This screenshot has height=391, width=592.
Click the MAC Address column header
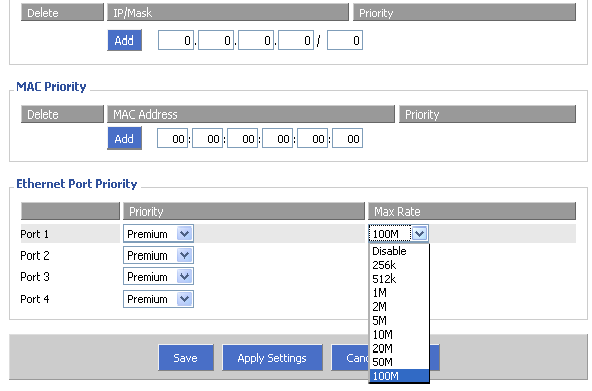coord(251,114)
